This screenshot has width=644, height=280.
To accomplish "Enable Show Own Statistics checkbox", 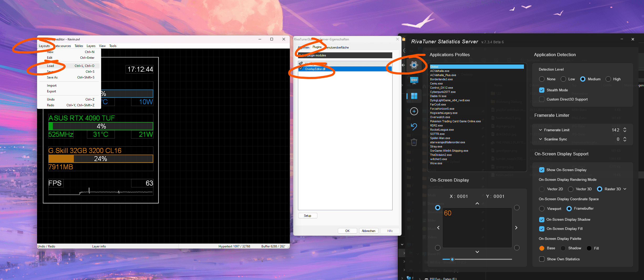I will pyautogui.click(x=542, y=259).
